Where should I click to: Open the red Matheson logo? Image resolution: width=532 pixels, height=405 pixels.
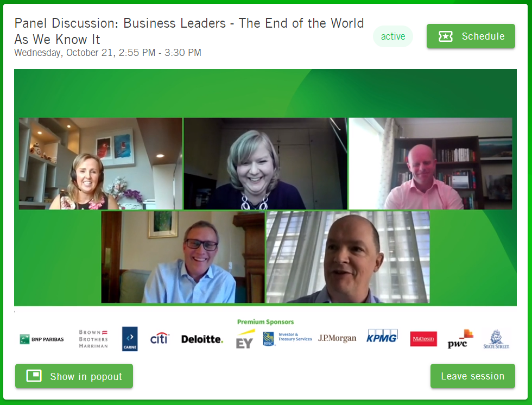coord(423,339)
